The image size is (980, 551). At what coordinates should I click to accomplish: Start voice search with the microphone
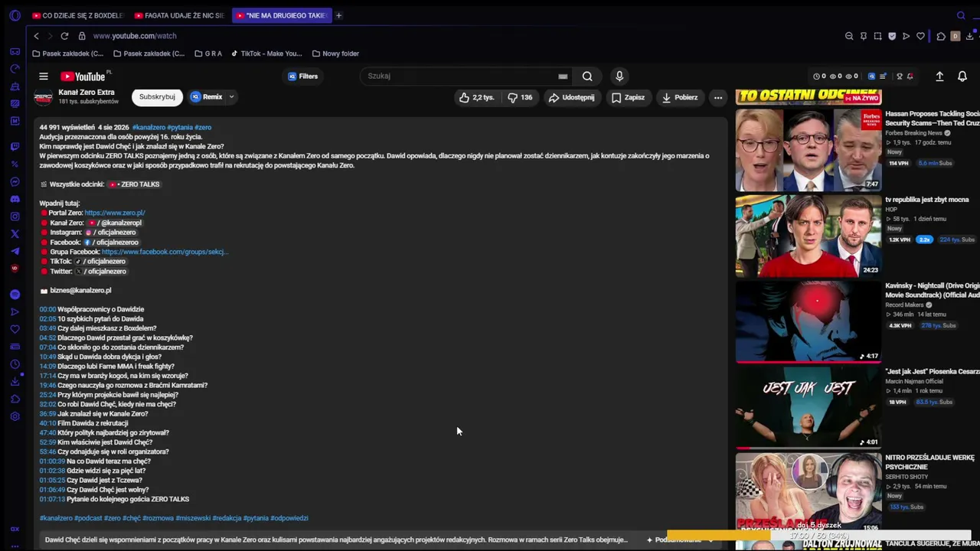619,77
